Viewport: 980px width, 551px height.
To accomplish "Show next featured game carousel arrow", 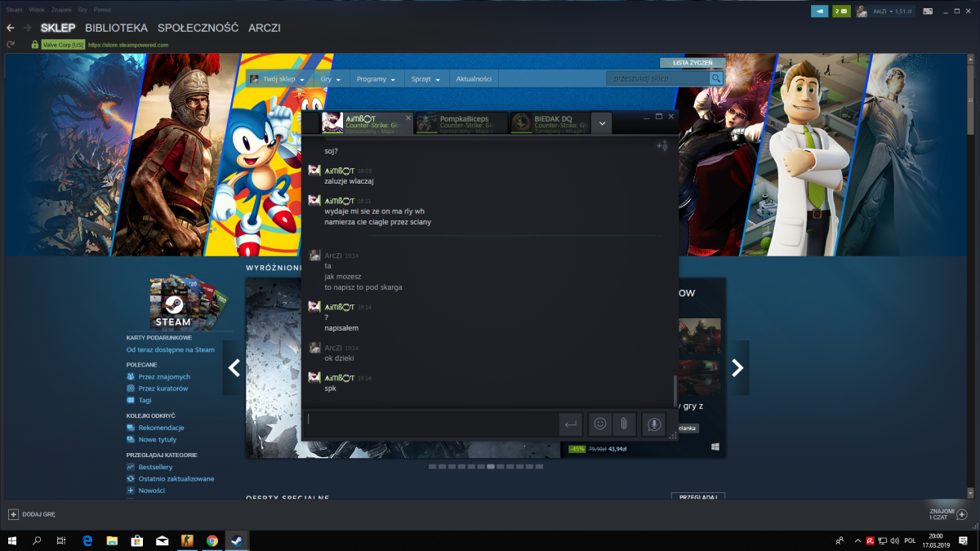I will (737, 368).
